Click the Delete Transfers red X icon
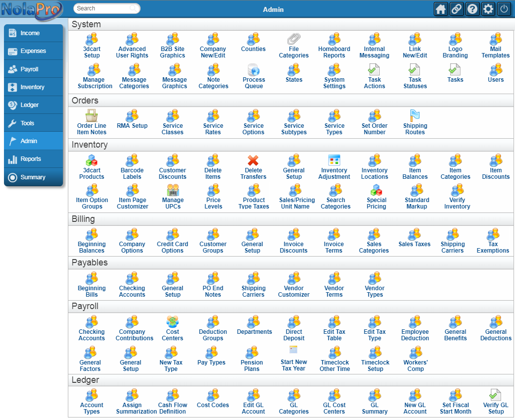This screenshot has width=515, height=420. (254, 160)
